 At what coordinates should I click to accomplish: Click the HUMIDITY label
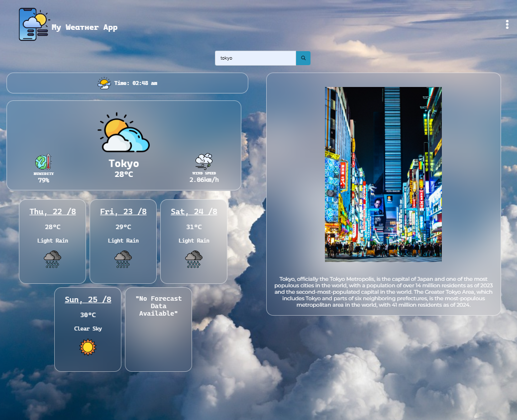pos(43,173)
